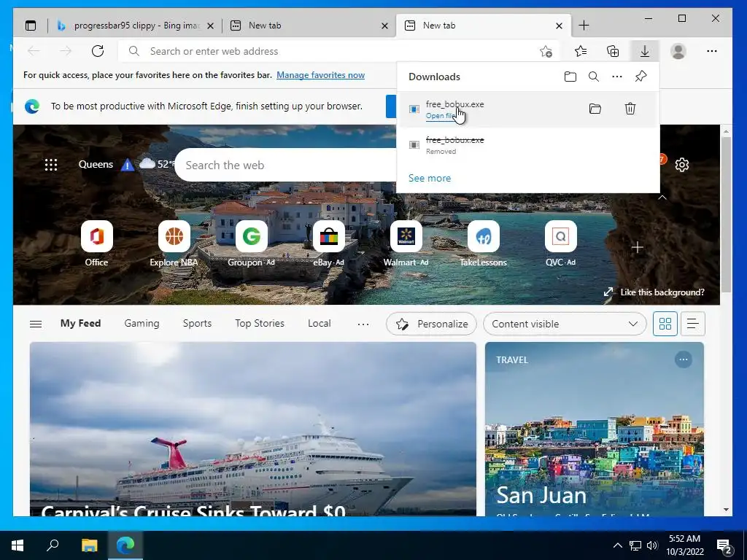Viewport: 747px width, 560px height.
Task: Click the Manage favorites now link
Action: (321, 75)
